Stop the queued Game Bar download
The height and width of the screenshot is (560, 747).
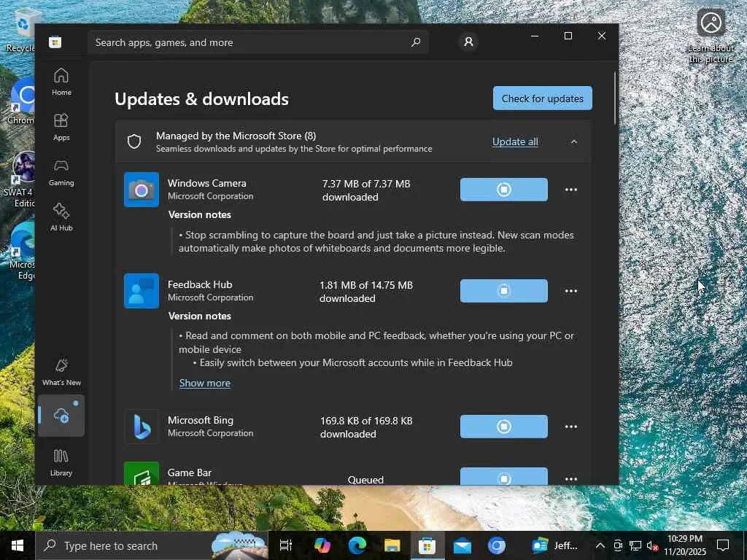pyautogui.click(x=503, y=477)
